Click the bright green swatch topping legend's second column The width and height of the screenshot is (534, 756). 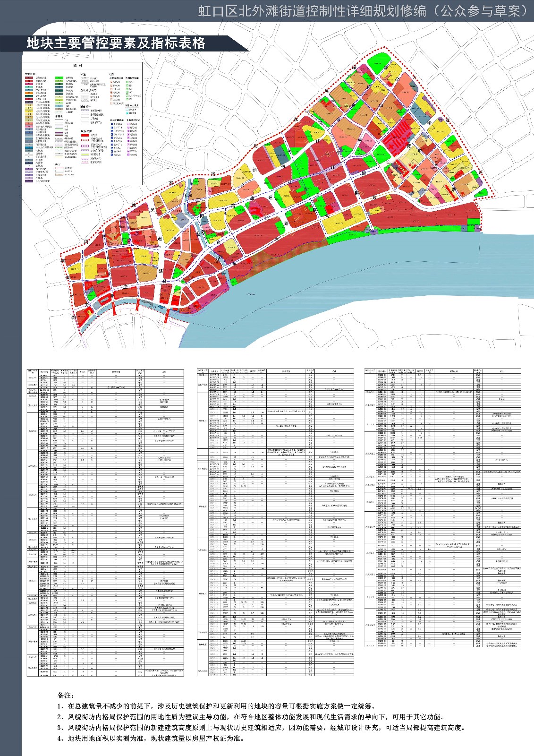(x=59, y=77)
